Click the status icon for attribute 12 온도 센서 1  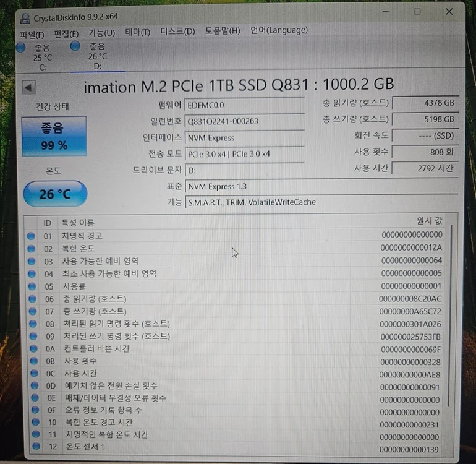(36, 447)
